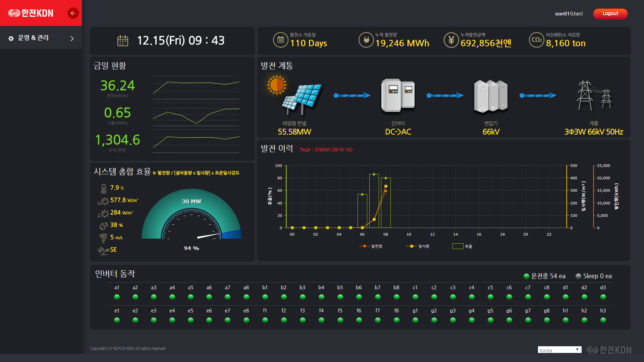Click the 8,160 ton CO2 value

point(566,43)
